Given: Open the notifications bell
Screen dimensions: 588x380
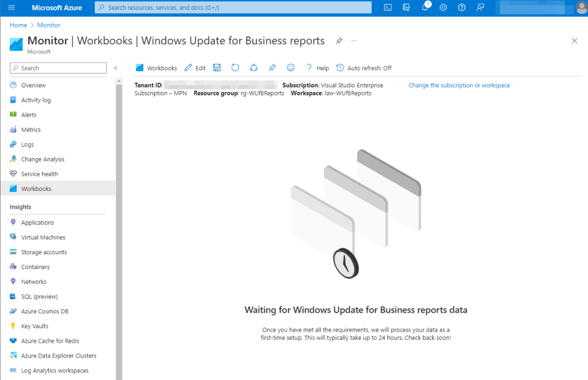Looking at the screenshot, I should (425, 7).
